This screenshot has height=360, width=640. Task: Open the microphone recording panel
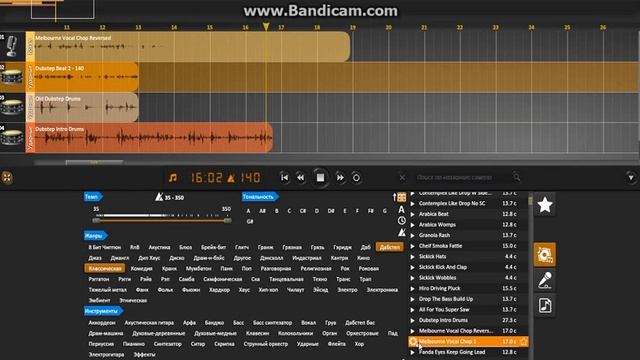coord(545,280)
